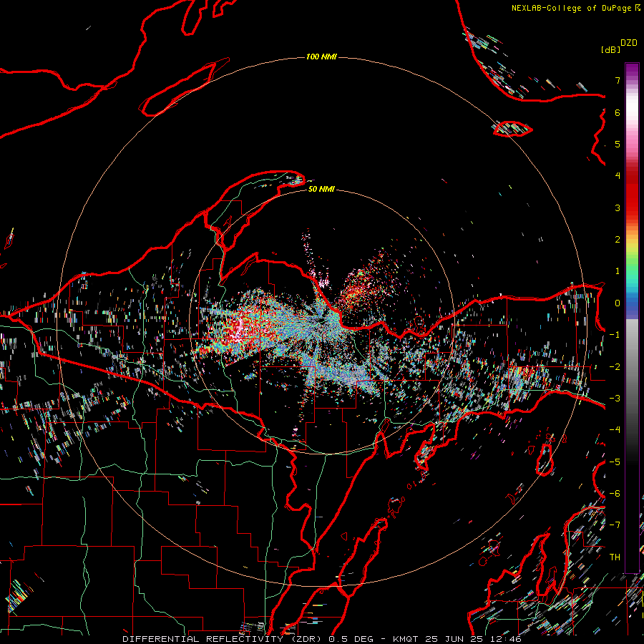Screen dimensions: 644x644
Task: Click the 50 NMI range ring label
Action: pos(321,189)
